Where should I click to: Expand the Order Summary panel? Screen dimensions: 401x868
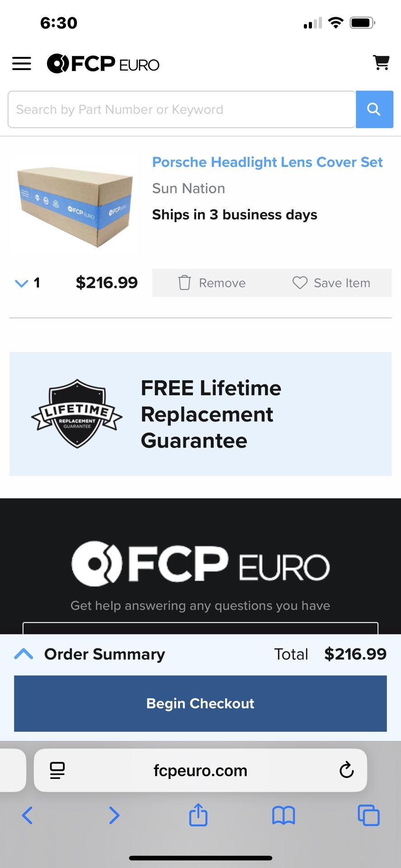coord(24,654)
